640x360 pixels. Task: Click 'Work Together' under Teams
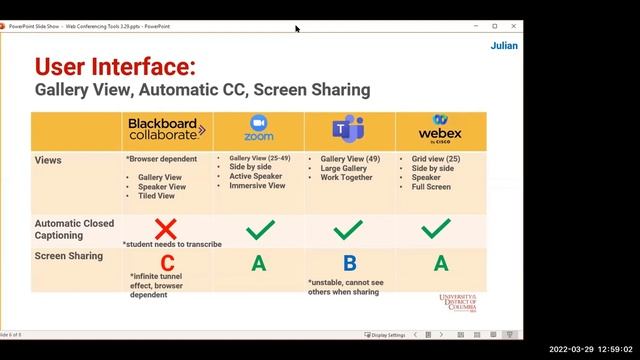tap(346, 178)
